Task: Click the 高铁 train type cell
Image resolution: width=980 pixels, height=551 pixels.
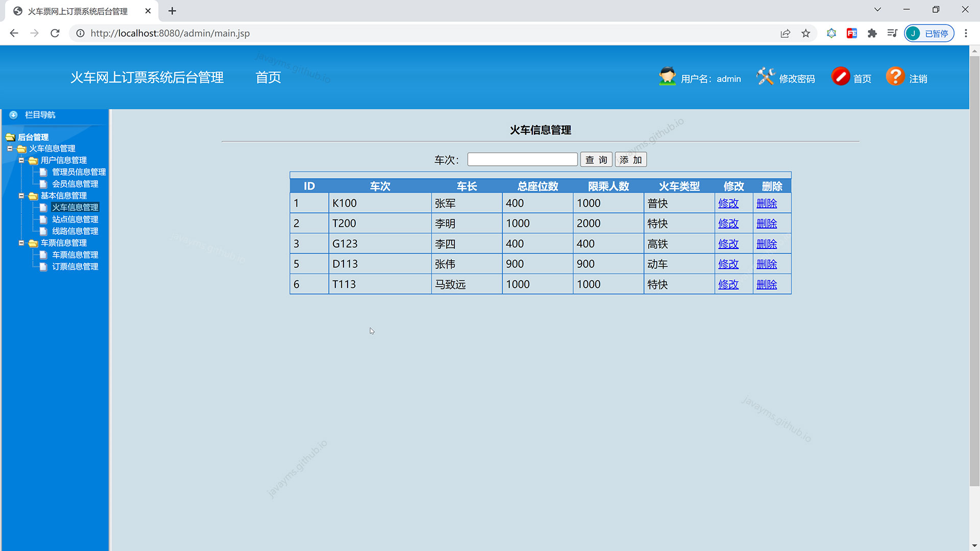Action: 679,244
